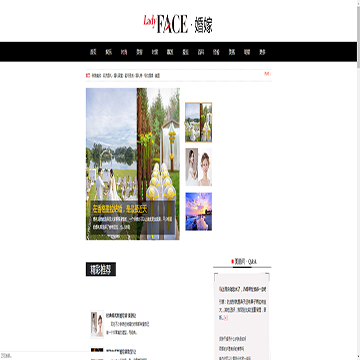Open the article title beside the bride thumbnail

121,315
